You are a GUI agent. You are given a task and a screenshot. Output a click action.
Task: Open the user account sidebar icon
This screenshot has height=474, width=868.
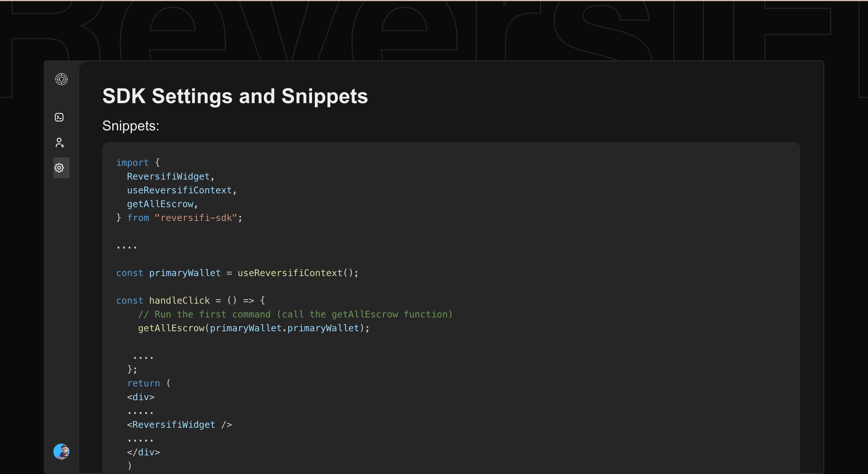click(x=60, y=142)
